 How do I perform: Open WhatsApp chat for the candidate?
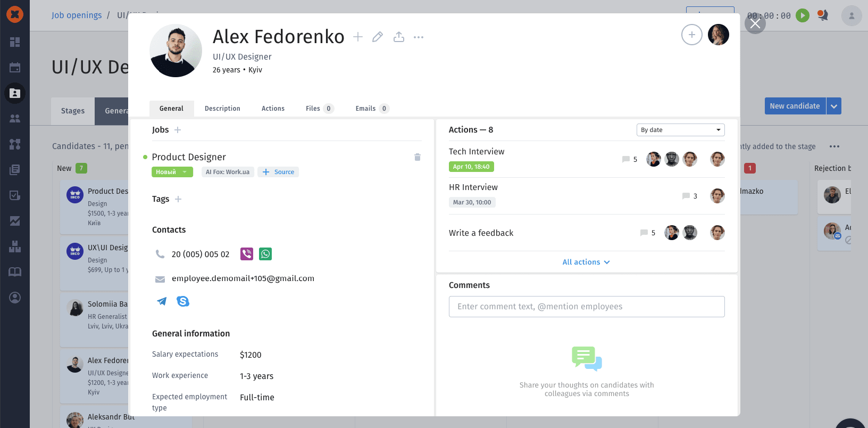[x=265, y=254]
